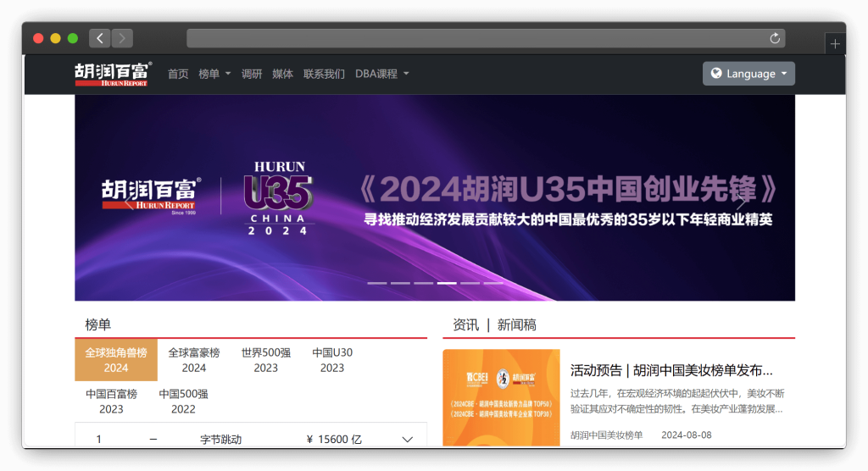Open the Language dropdown
The height and width of the screenshot is (471, 868).
(748, 74)
